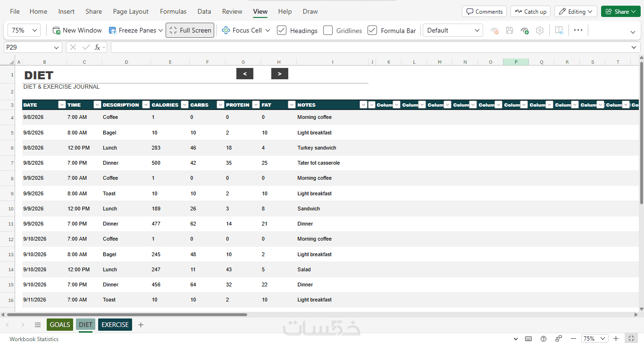Image resolution: width=644 pixels, height=343 pixels.
Task: Click the insert function fx icon
Action: 97,47
